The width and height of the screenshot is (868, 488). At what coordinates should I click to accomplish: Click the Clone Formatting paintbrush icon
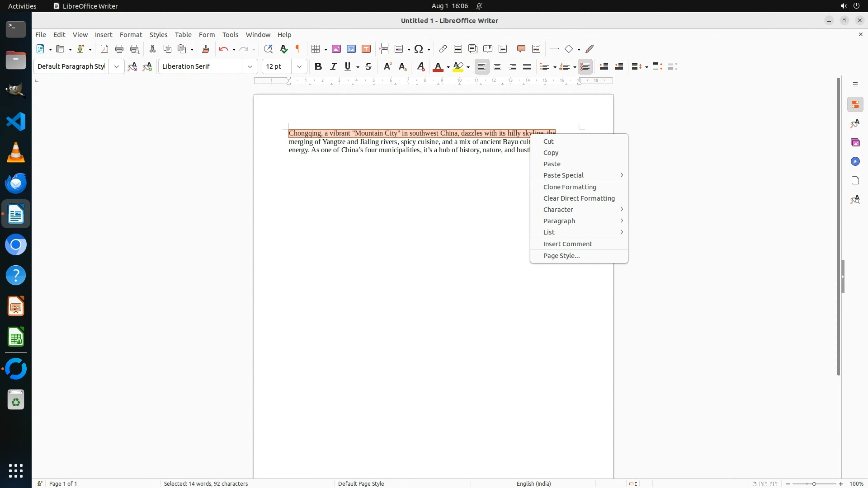tap(206, 49)
